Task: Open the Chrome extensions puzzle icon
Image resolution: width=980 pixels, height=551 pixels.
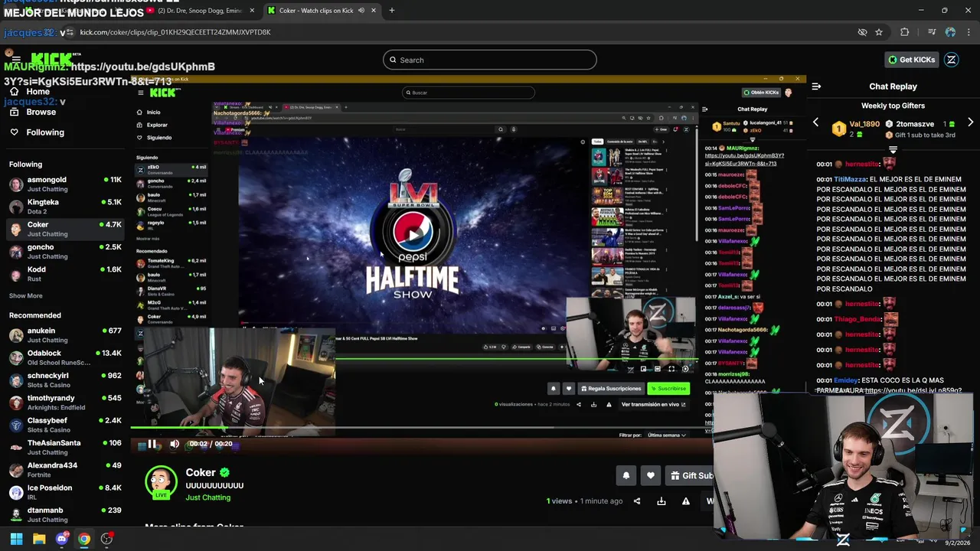Action: 904,32
